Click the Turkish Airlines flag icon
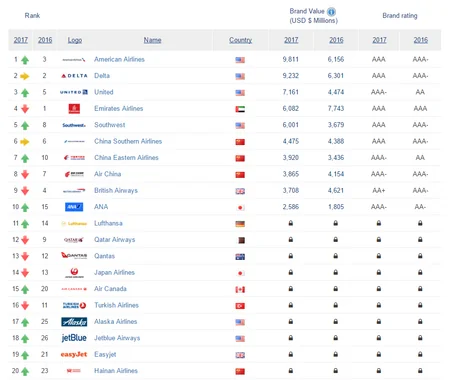The width and height of the screenshot is (450, 380). click(240, 306)
